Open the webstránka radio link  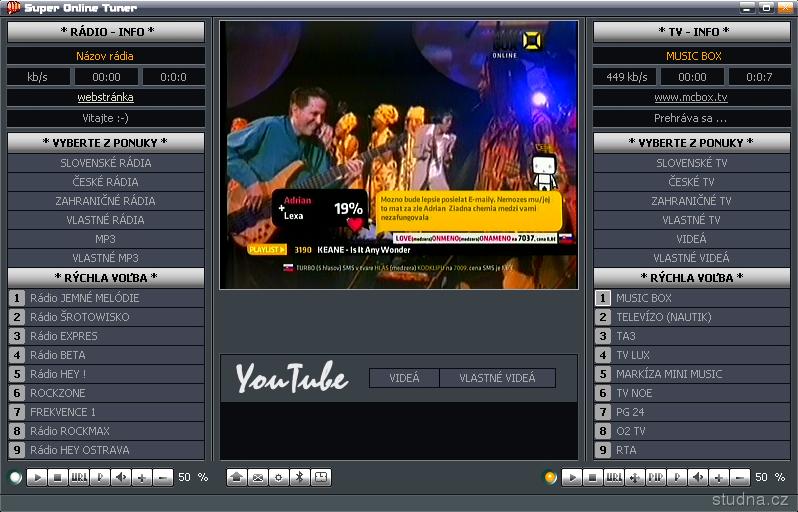click(105, 97)
